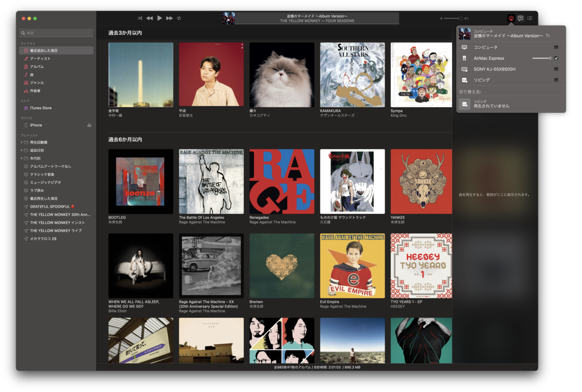Screen dimensions: 582x392
Task: Click the SONY TV device icon
Action: (x=465, y=69)
